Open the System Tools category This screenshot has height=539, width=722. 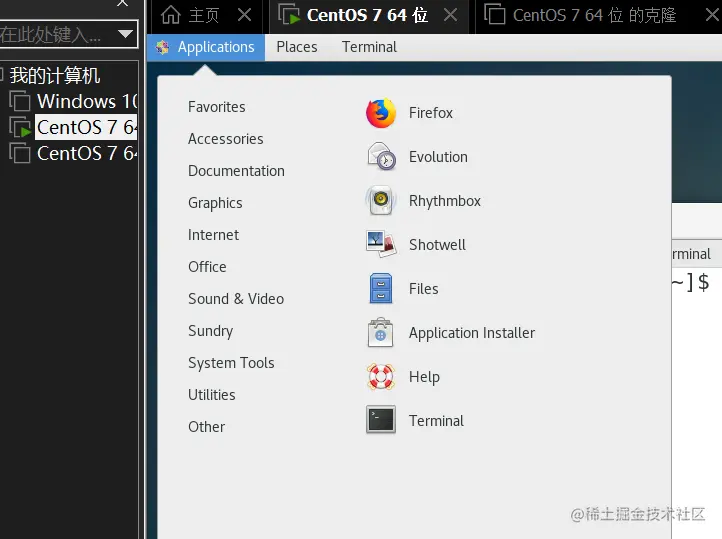(231, 363)
